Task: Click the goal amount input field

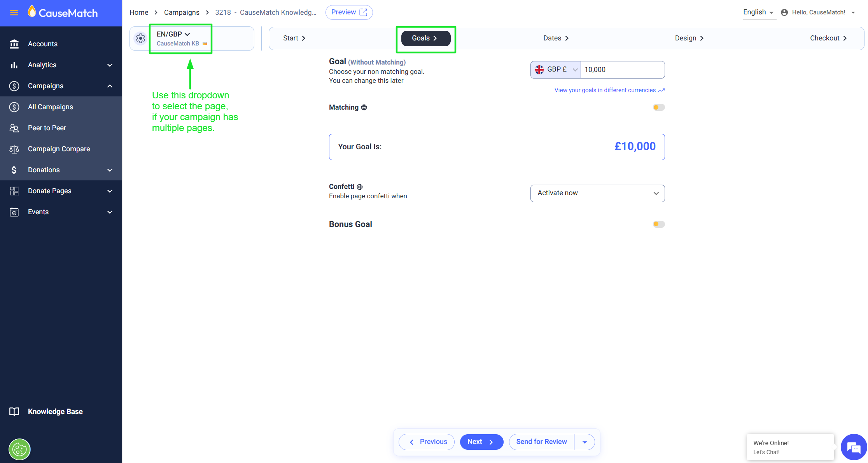Action: coord(622,70)
